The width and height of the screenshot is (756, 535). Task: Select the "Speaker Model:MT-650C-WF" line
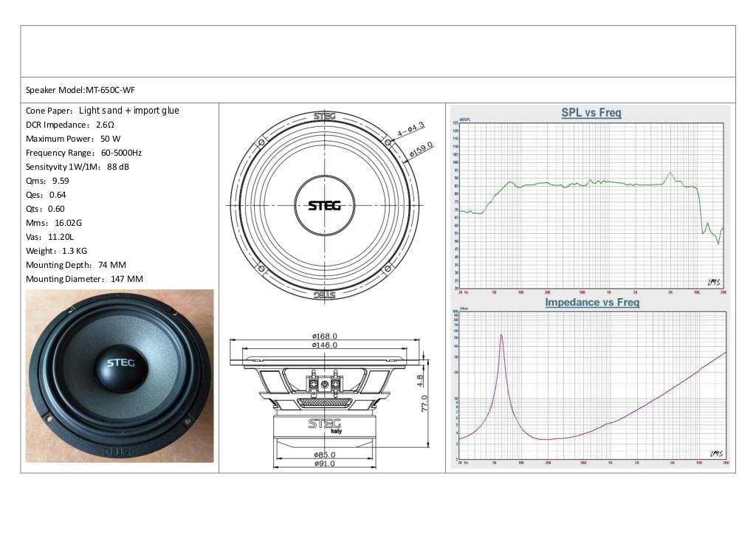[x=80, y=90]
